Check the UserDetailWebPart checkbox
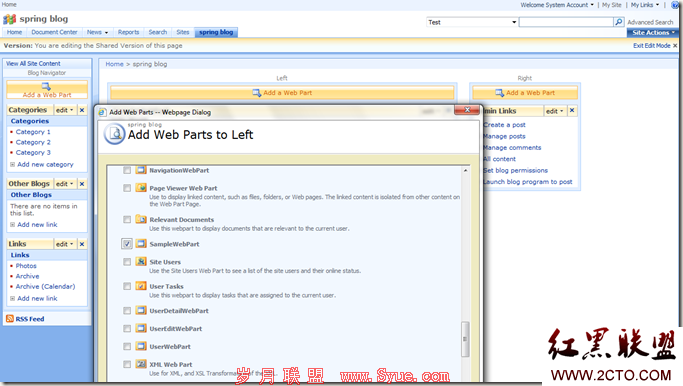683x386 pixels. coord(127,311)
